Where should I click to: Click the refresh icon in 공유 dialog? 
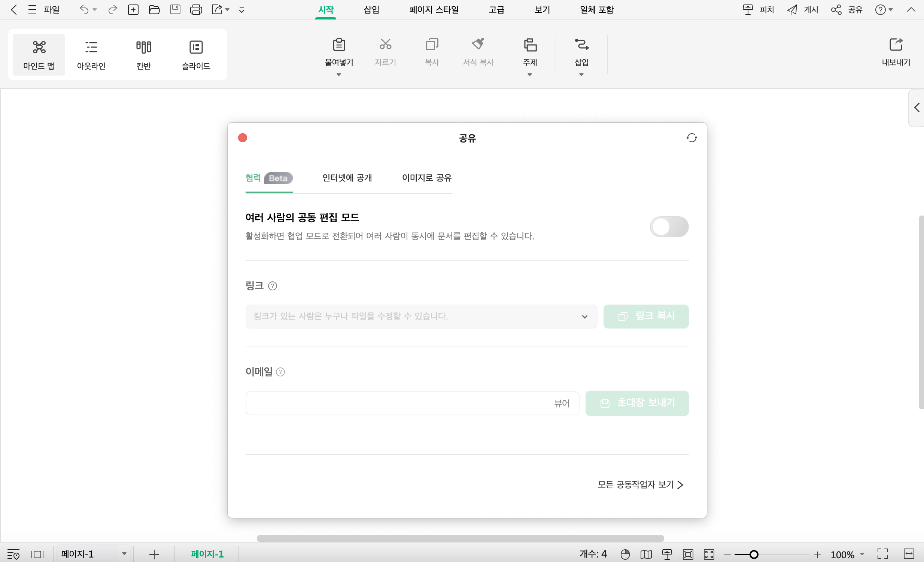tap(692, 138)
